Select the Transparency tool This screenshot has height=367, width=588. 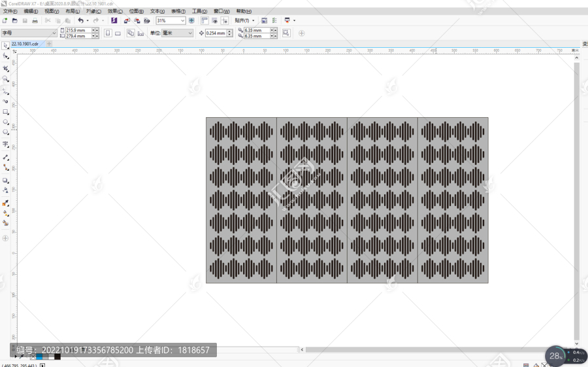point(5,190)
